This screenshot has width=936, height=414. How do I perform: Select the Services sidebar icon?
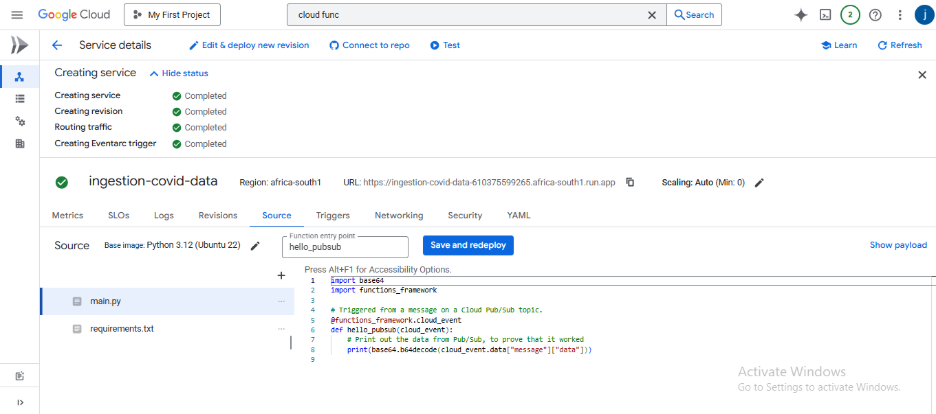pos(20,76)
